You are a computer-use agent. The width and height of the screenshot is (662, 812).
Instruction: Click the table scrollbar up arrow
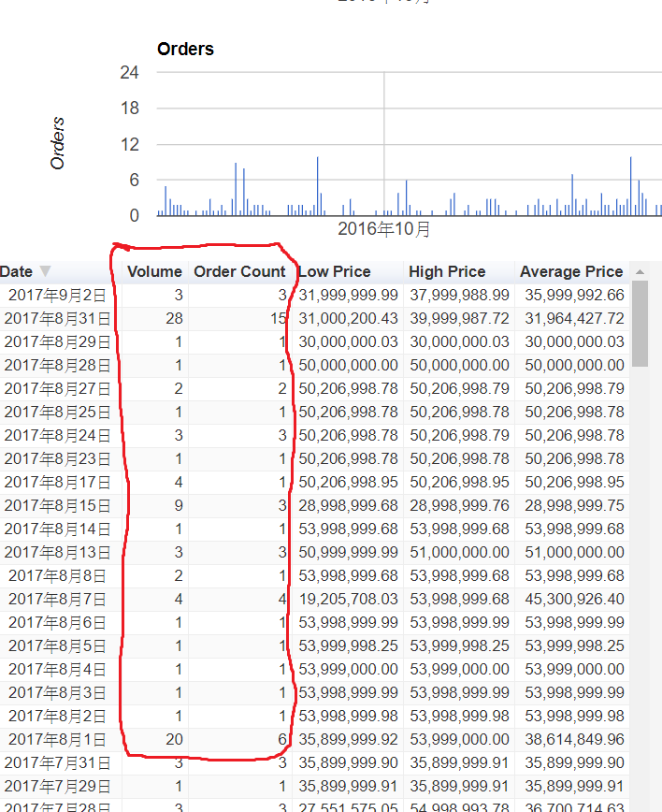pyautogui.click(x=640, y=272)
